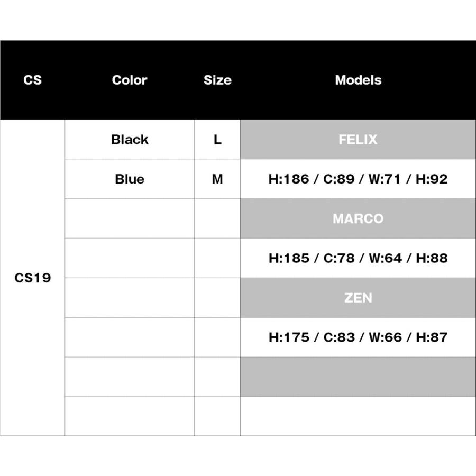This screenshot has width=476, height=476.
Task: Click the M size cell
Action: [217, 179]
